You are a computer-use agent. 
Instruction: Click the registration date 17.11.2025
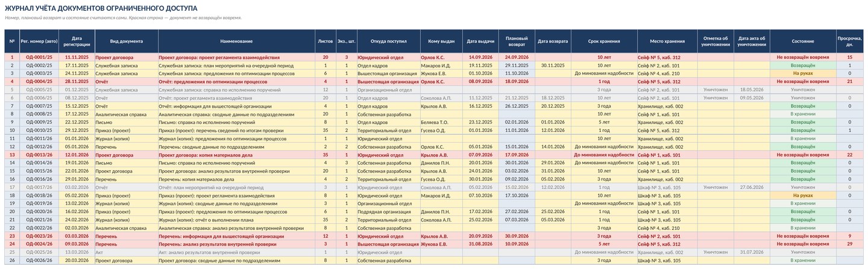(77, 65)
